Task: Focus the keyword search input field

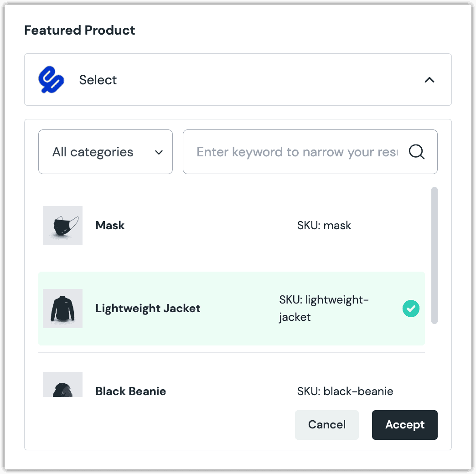Action: tap(296, 152)
